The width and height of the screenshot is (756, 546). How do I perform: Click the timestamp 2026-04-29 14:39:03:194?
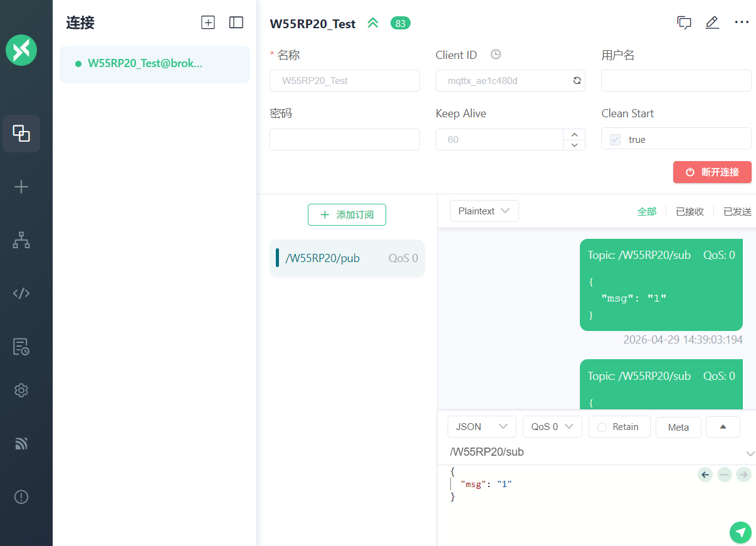tap(683, 340)
